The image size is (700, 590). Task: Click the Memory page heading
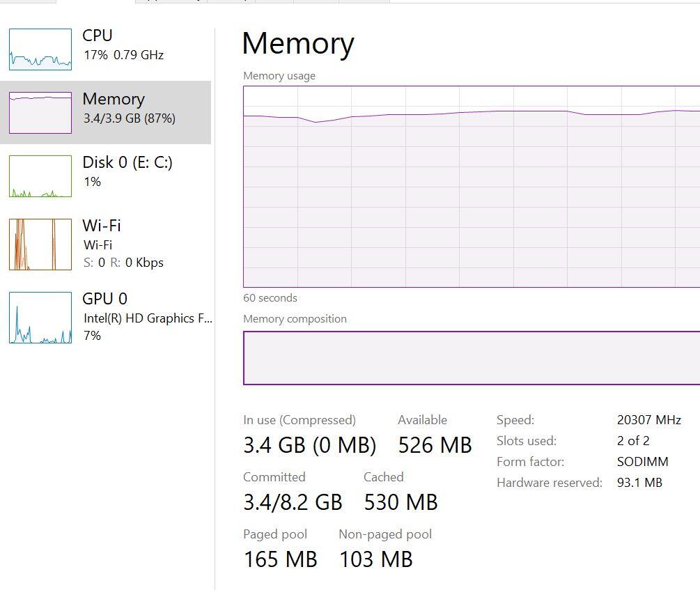click(298, 44)
